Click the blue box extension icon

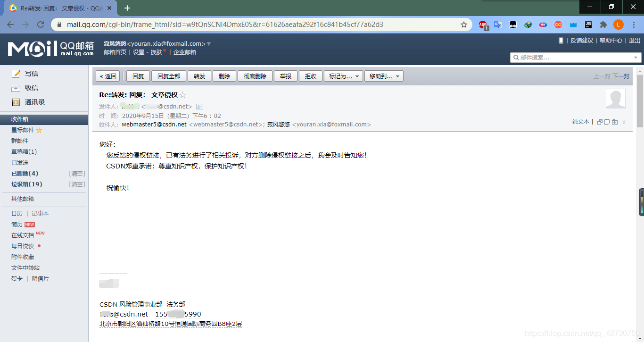pyautogui.click(x=573, y=25)
